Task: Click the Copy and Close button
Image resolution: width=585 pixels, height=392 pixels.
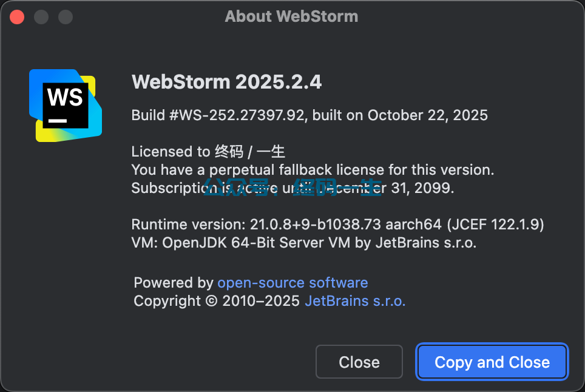Action: coord(492,362)
